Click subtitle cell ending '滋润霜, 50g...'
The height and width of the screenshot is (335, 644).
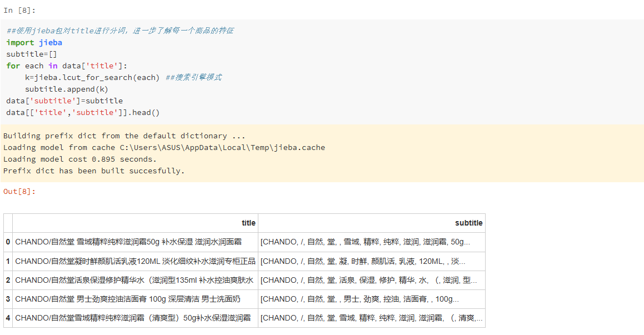point(372,242)
